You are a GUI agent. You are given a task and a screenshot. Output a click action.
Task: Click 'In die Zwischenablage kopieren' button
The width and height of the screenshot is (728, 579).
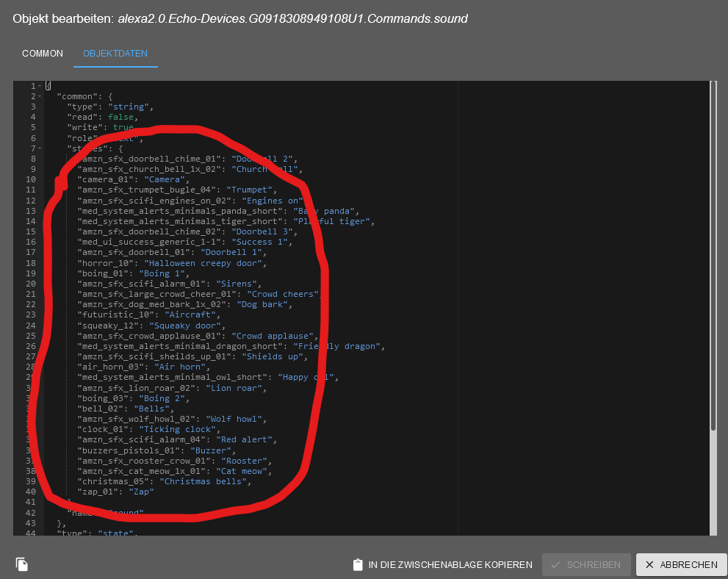[443, 564]
